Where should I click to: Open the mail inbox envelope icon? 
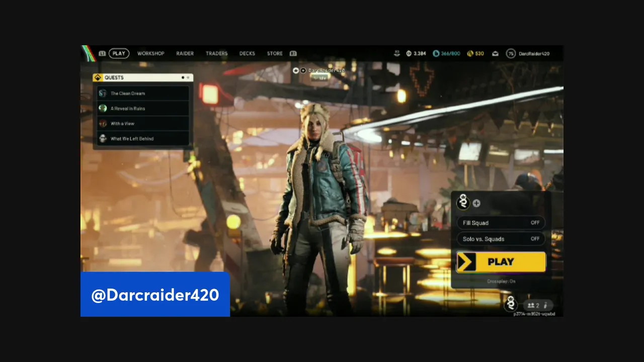(x=495, y=53)
